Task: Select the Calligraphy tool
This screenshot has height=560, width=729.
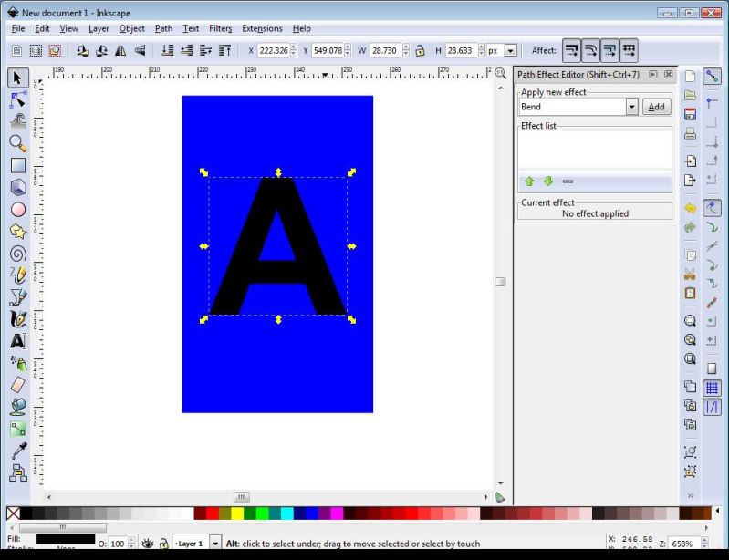Action: pyautogui.click(x=17, y=319)
